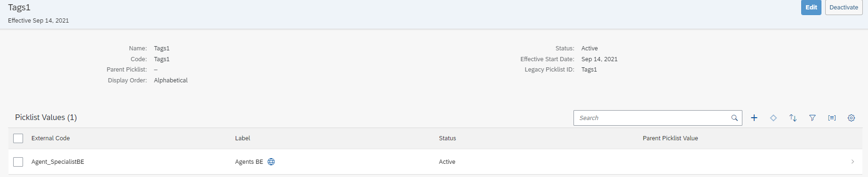Open table settings gear icon
This screenshot has height=177, width=868.
tap(851, 118)
